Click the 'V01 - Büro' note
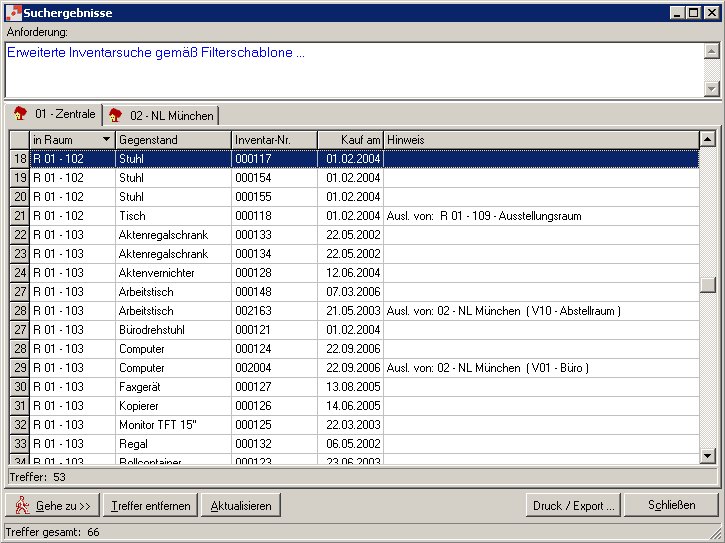This screenshot has height=543, width=725. click(x=557, y=368)
